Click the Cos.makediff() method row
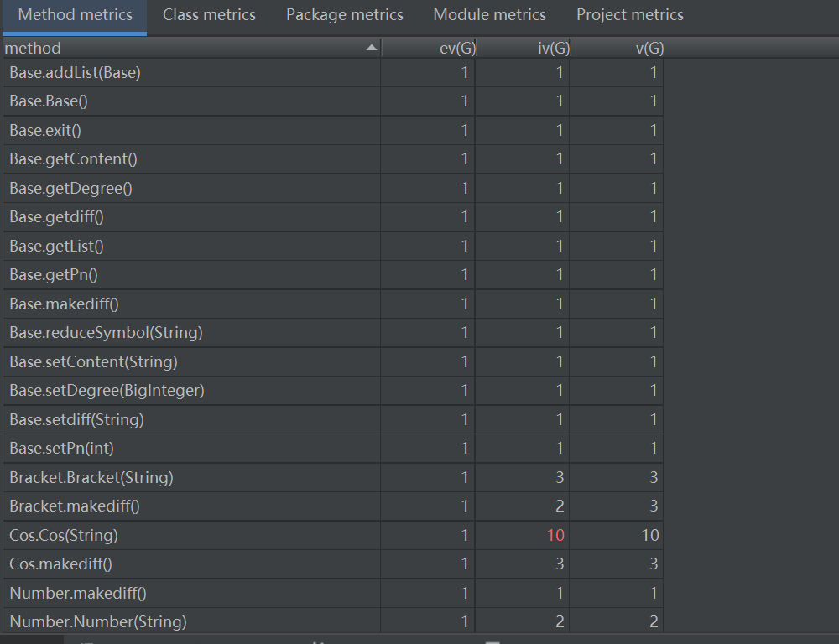This screenshot has height=644, width=839. tap(60, 563)
